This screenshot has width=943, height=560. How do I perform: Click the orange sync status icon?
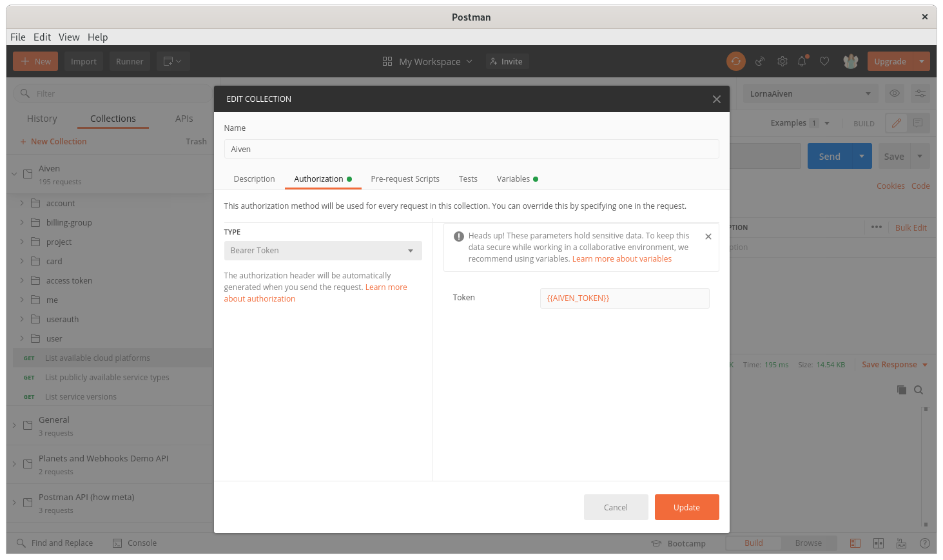click(735, 61)
